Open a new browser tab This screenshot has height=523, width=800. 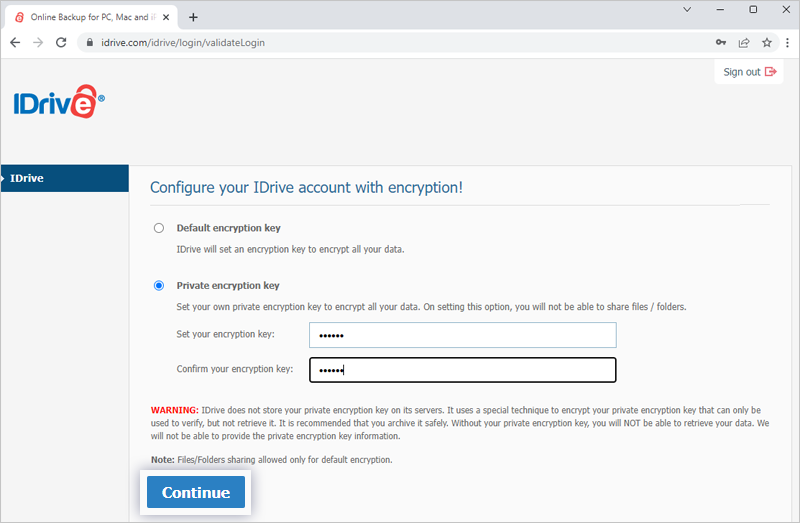tap(193, 17)
